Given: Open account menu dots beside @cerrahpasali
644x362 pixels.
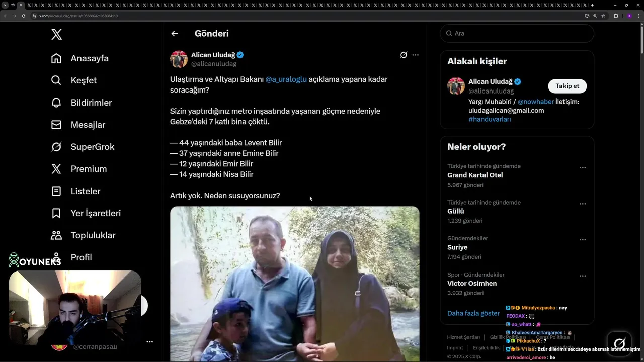Looking at the screenshot, I should coord(149,342).
